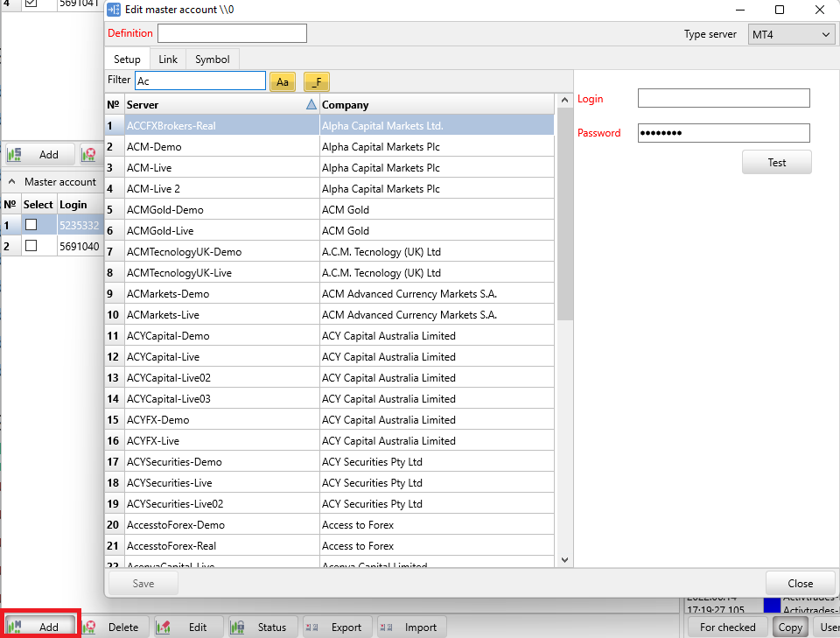Open the Type server MT4 dropdown
The image size is (840, 638).
coord(791,35)
